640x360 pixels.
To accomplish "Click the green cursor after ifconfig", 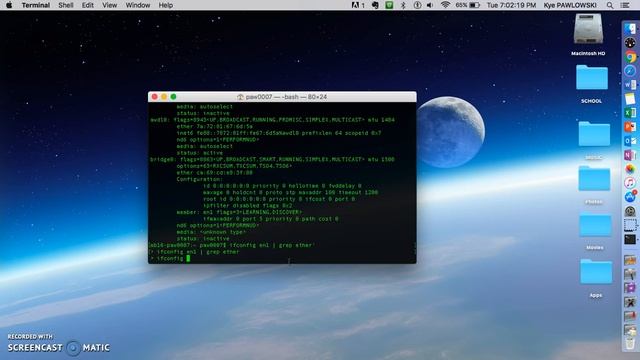I will click(188, 258).
